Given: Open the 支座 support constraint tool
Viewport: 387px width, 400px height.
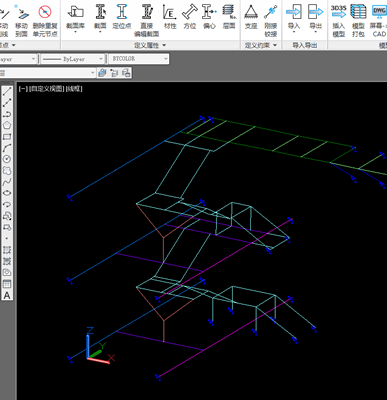Looking at the screenshot, I should click(251, 17).
